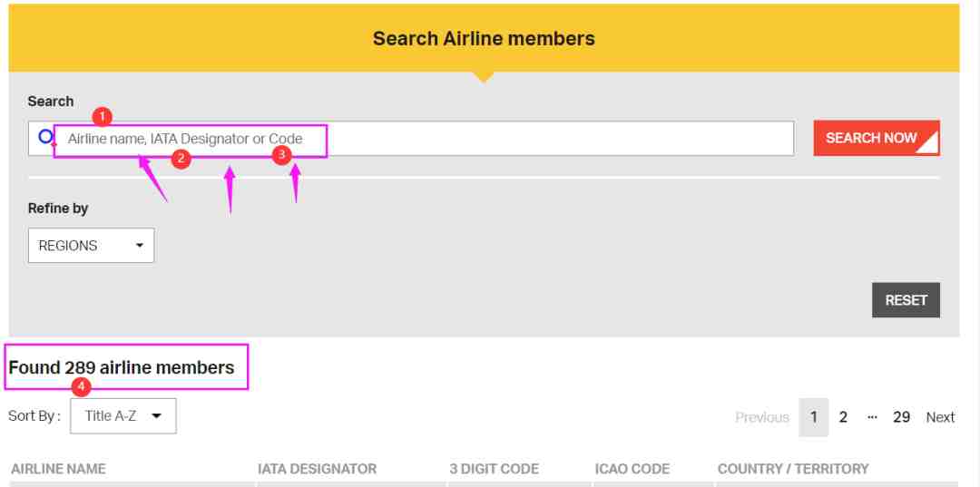
Task: Jump to results page 29
Action: coord(901,417)
